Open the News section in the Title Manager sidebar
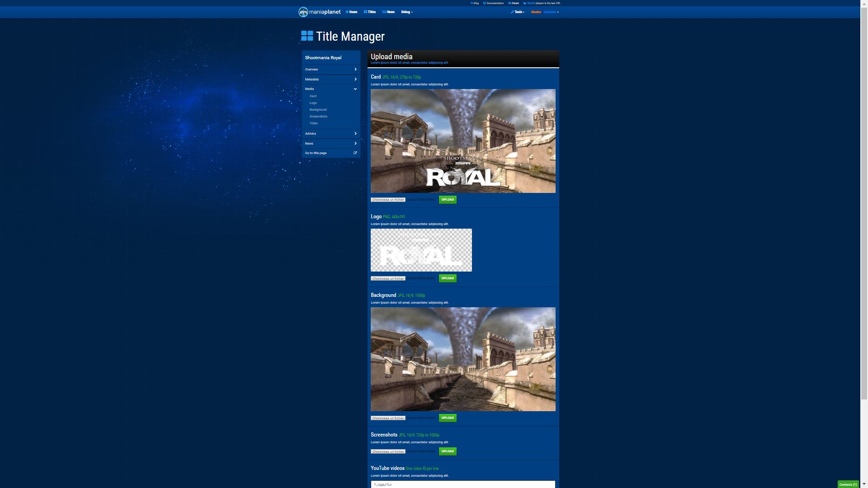Image resolution: width=868 pixels, height=488 pixels. point(331,144)
